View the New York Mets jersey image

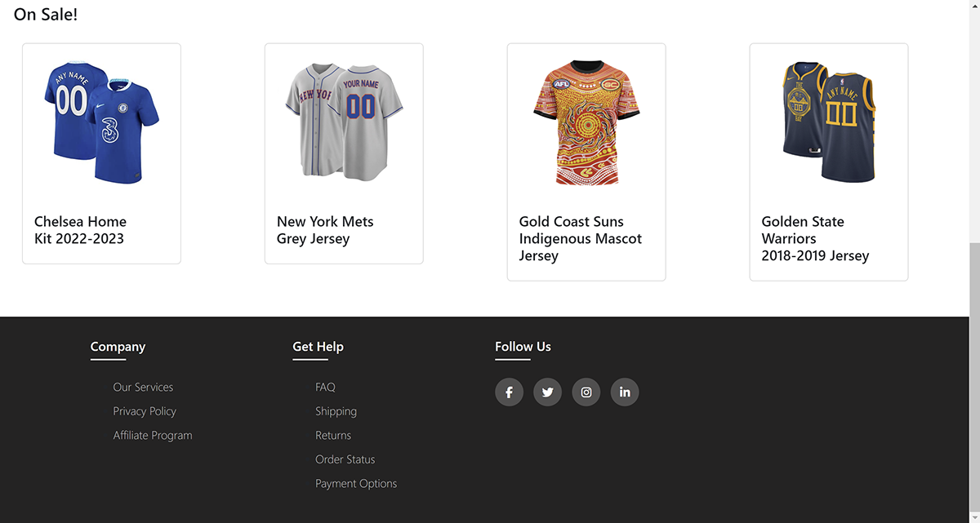[x=344, y=122]
